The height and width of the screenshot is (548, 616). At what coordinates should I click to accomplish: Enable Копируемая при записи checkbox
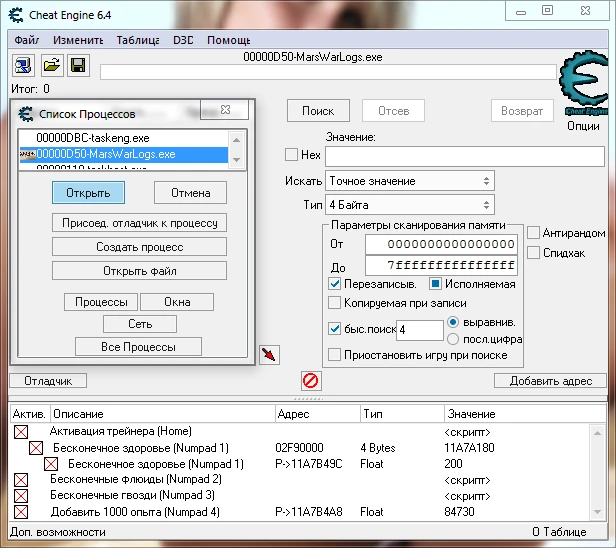334,303
